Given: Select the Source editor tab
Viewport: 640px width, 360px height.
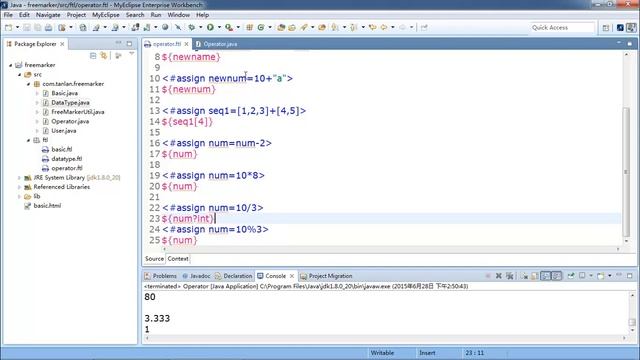Looking at the screenshot, I should 154,259.
